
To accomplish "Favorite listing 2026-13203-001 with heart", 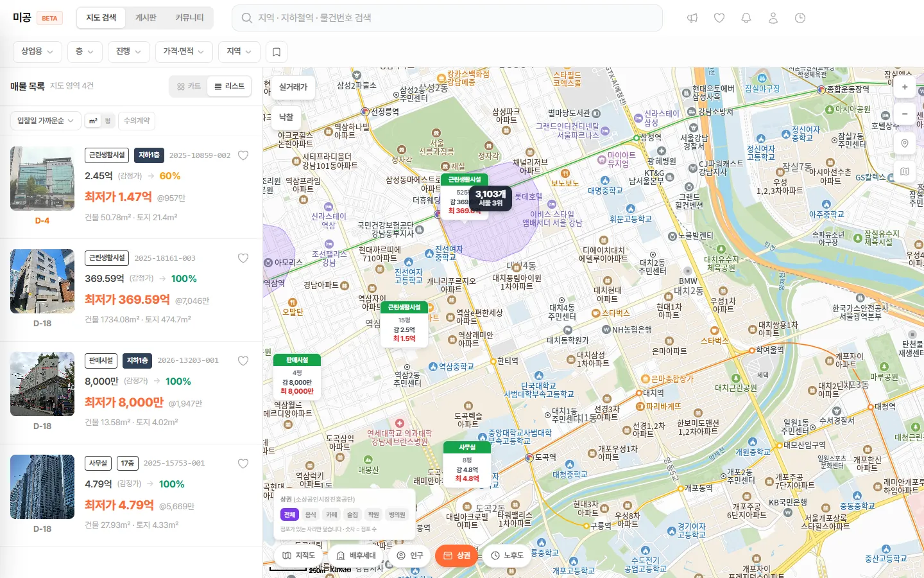I will pyautogui.click(x=243, y=361).
